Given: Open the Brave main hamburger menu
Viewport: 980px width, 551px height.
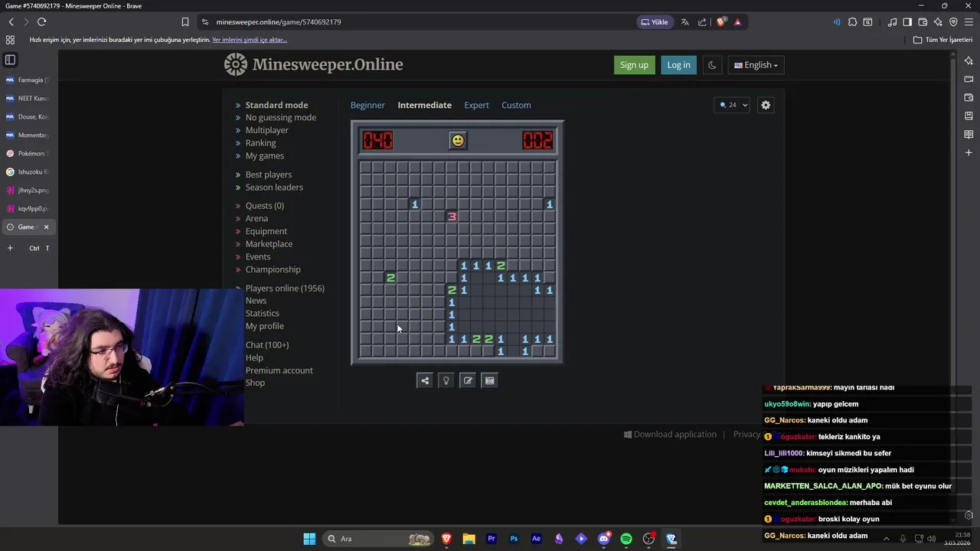Looking at the screenshot, I should tap(968, 22).
